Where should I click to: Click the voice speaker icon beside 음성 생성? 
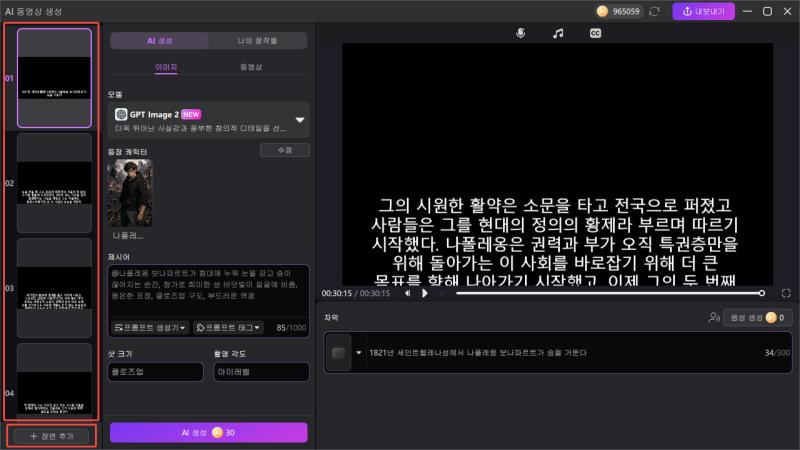(x=714, y=318)
